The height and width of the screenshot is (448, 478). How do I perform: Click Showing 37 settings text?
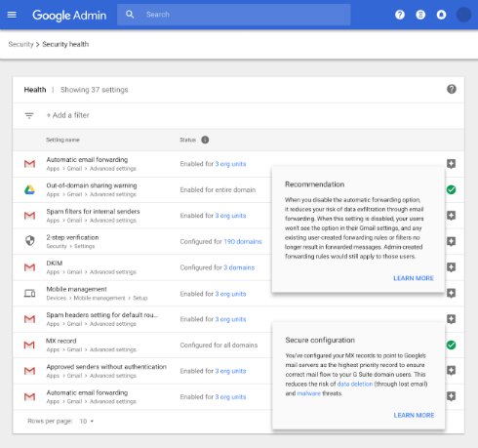(x=95, y=90)
